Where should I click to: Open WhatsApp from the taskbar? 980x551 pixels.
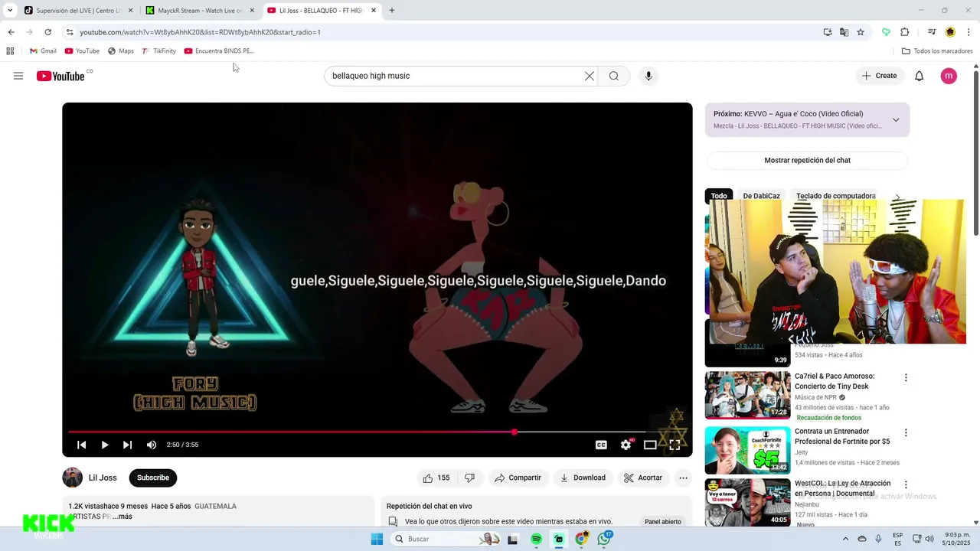605,539
